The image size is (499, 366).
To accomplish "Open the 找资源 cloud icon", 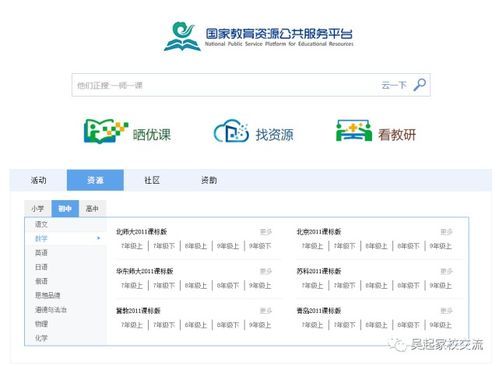I will coord(231,131).
